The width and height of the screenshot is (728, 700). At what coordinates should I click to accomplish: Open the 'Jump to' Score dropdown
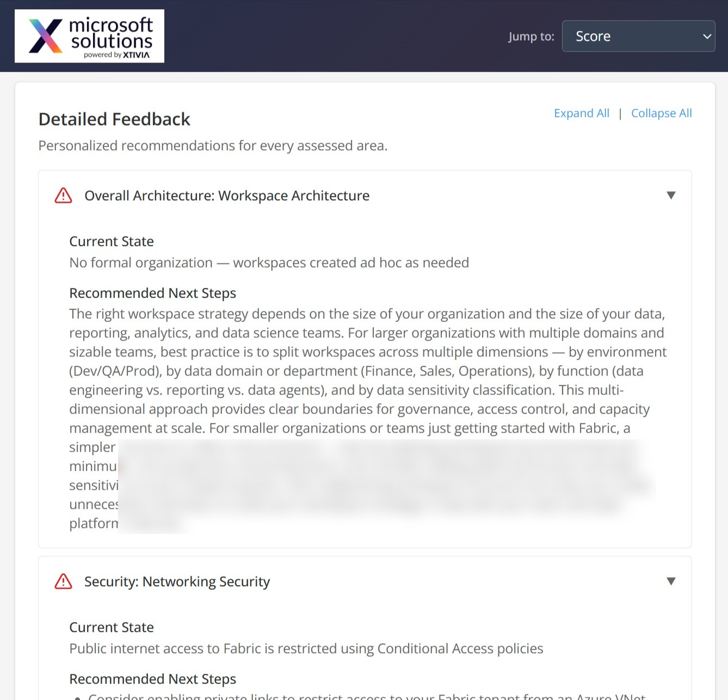(x=638, y=36)
